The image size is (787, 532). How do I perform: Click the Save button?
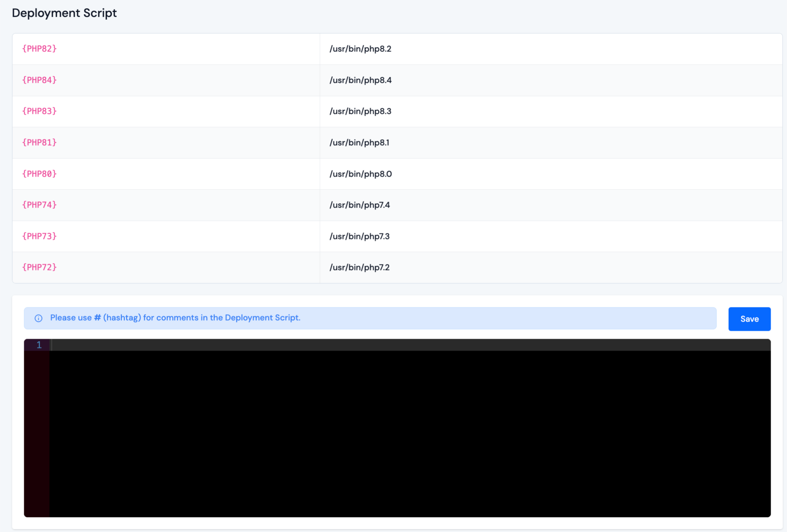749,319
